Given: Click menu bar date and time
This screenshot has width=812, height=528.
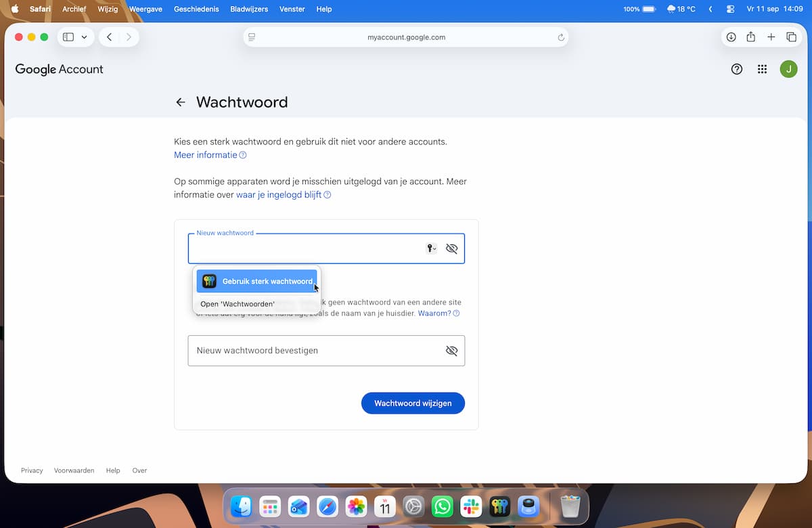Looking at the screenshot, I should click(x=774, y=9).
